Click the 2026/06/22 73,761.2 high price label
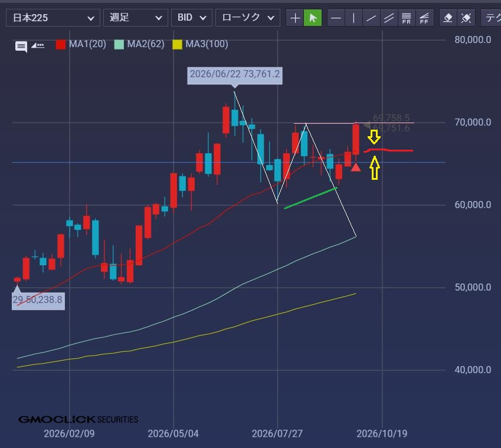The image size is (501, 448). coord(235,75)
